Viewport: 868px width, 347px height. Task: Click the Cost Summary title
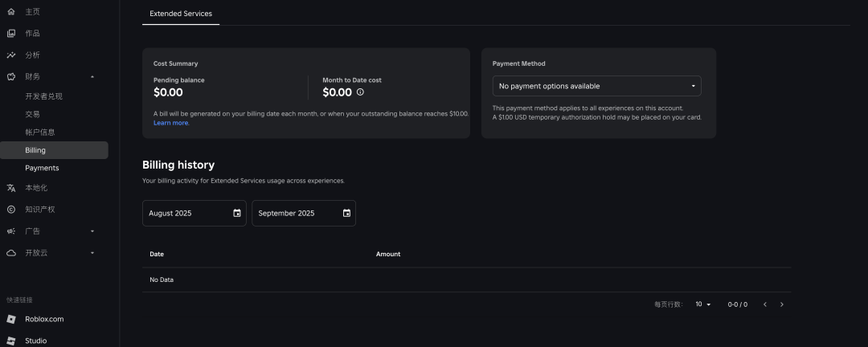[x=175, y=63]
